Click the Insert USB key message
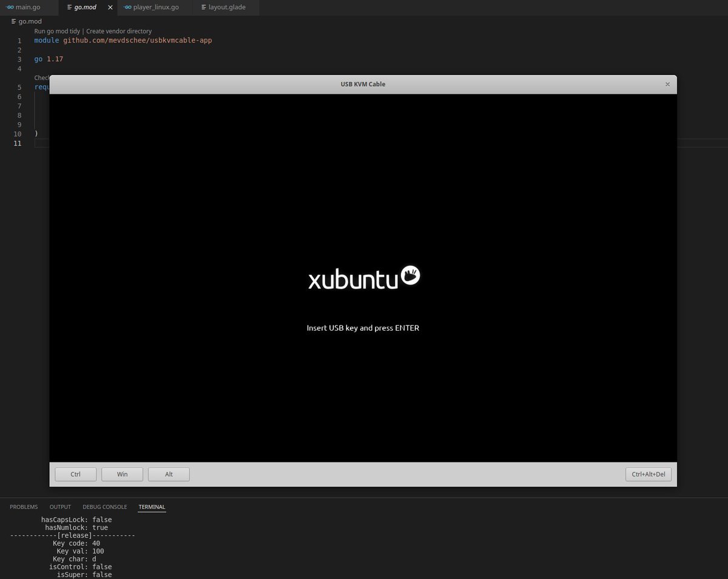The image size is (728, 579). click(363, 328)
